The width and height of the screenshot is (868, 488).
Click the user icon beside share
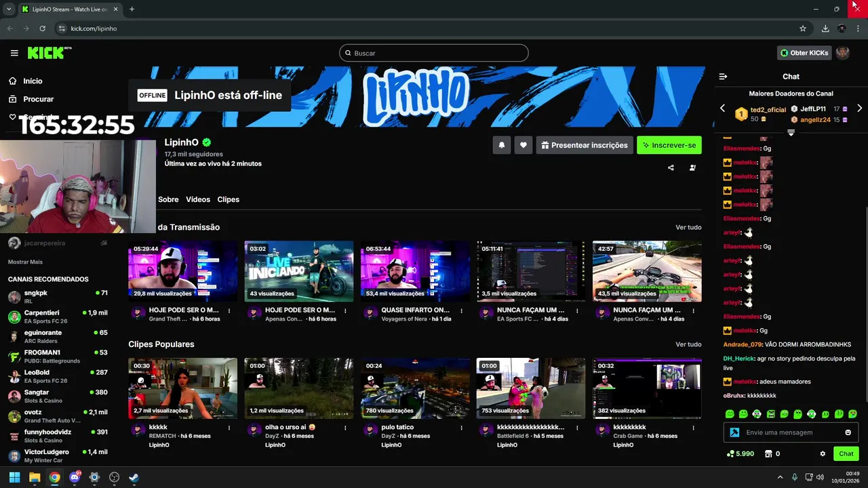pyautogui.click(x=692, y=167)
